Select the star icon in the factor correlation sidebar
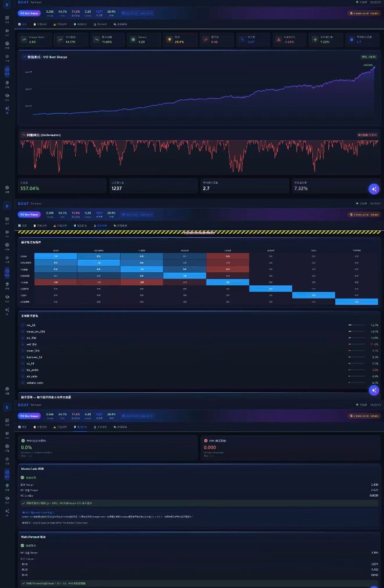The image size is (384, 588). coord(7,258)
